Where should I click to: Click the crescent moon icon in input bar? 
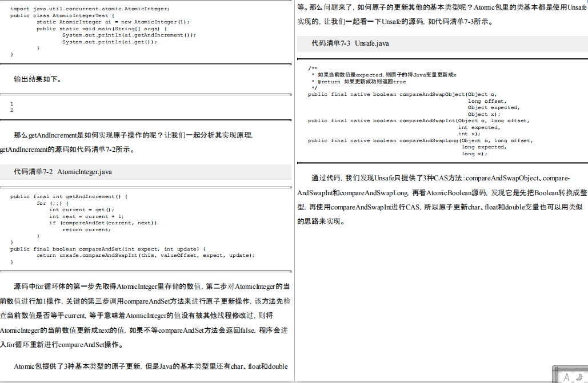tap(579, 377)
